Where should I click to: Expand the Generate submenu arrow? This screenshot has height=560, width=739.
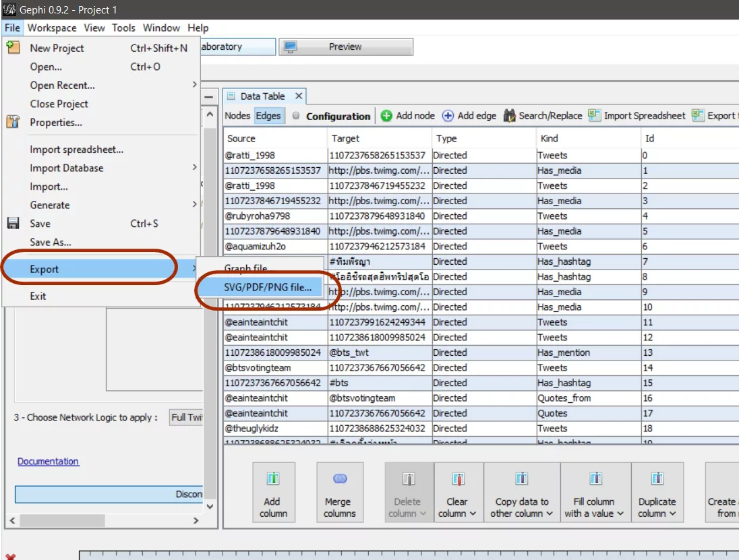click(x=195, y=204)
